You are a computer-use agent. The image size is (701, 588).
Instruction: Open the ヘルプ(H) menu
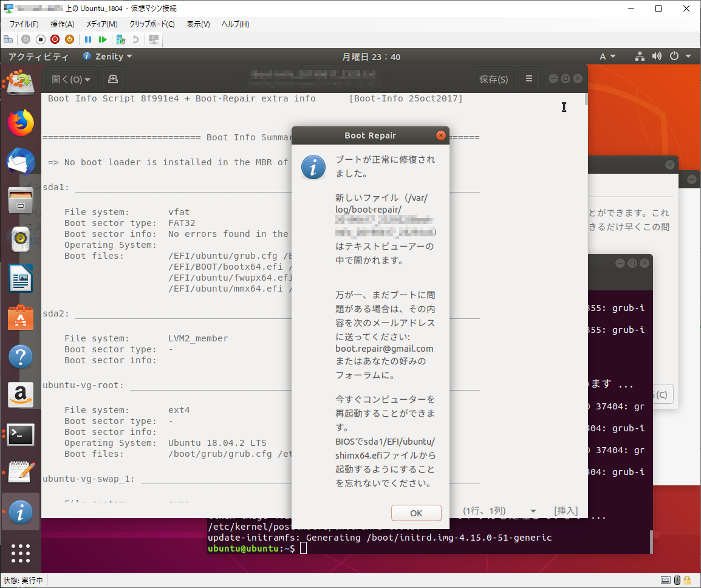click(x=235, y=24)
